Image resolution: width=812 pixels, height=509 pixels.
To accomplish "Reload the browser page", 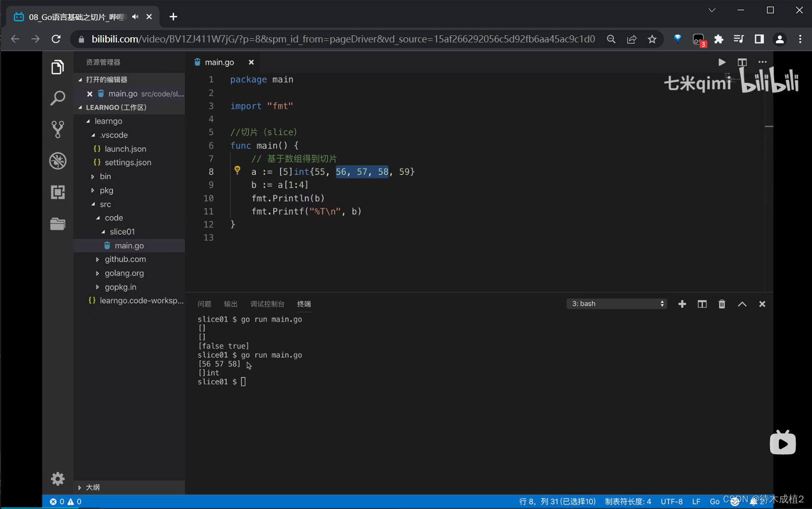I will tap(56, 39).
